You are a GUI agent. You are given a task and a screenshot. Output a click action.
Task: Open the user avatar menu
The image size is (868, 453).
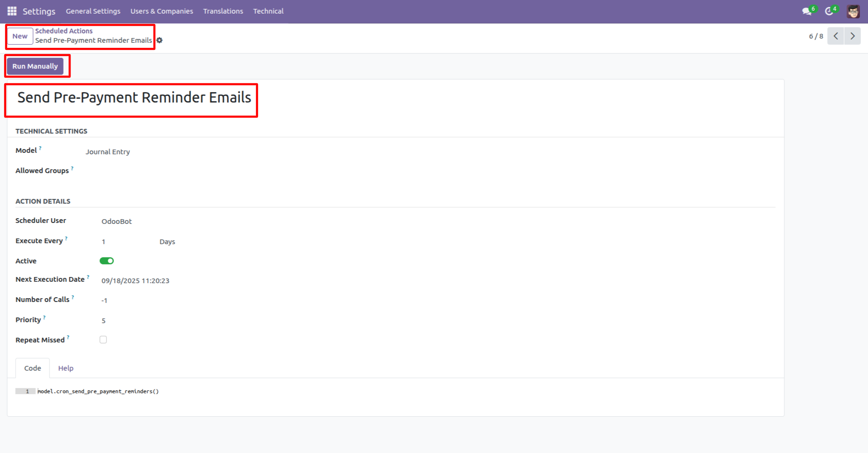click(853, 11)
